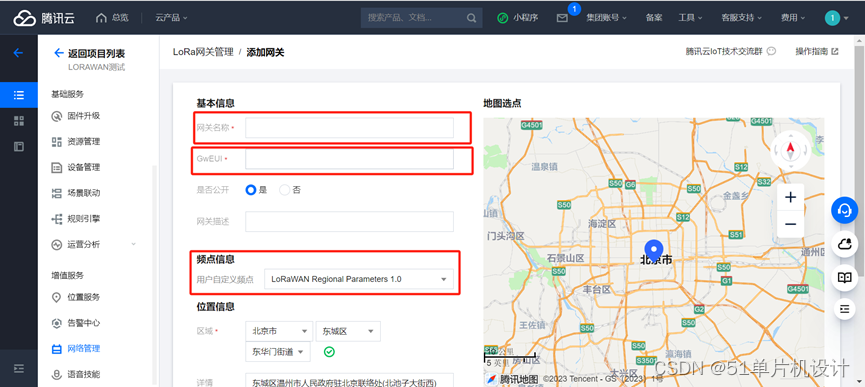Select 是 for 是否公开
The image size is (865, 387).
[x=251, y=190]
